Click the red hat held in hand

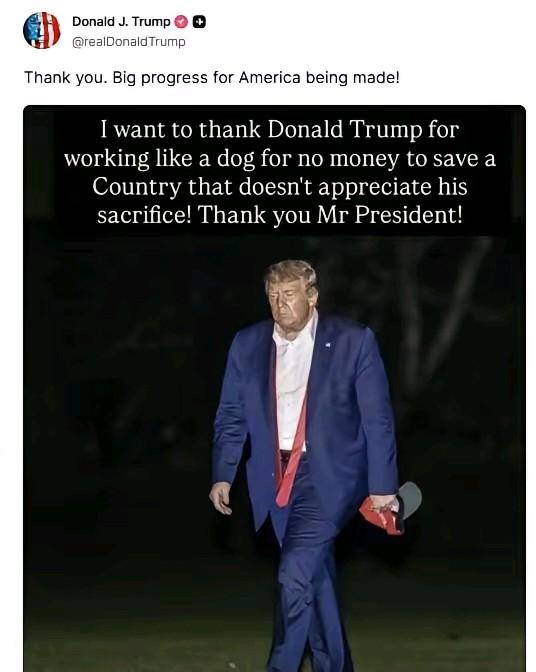(x=390, y=510)
